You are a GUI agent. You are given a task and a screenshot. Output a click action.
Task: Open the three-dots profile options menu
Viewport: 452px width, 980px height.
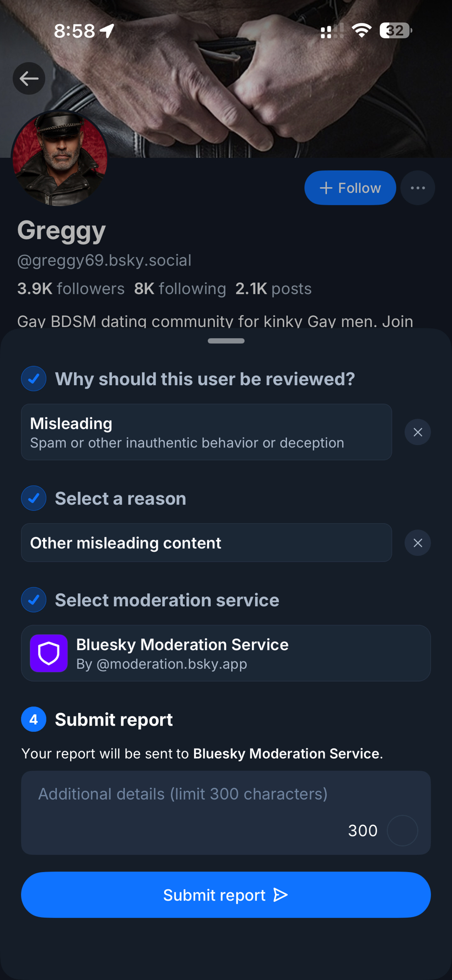[x=418, y=188]
